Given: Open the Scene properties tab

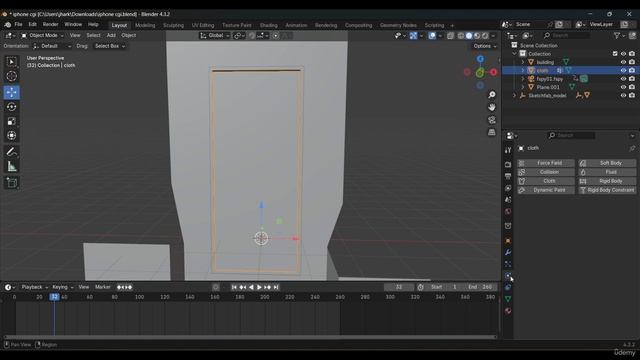Looking at the screenshot, I should point(508,200).
